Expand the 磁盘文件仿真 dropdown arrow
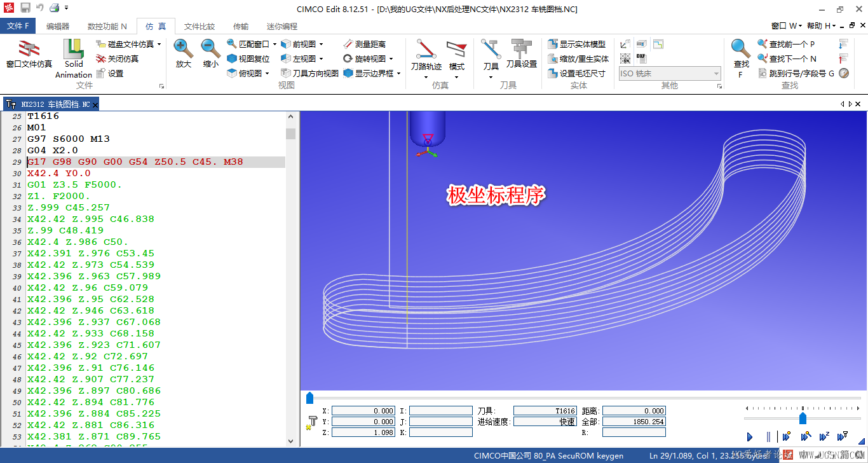 click(159, 45)
